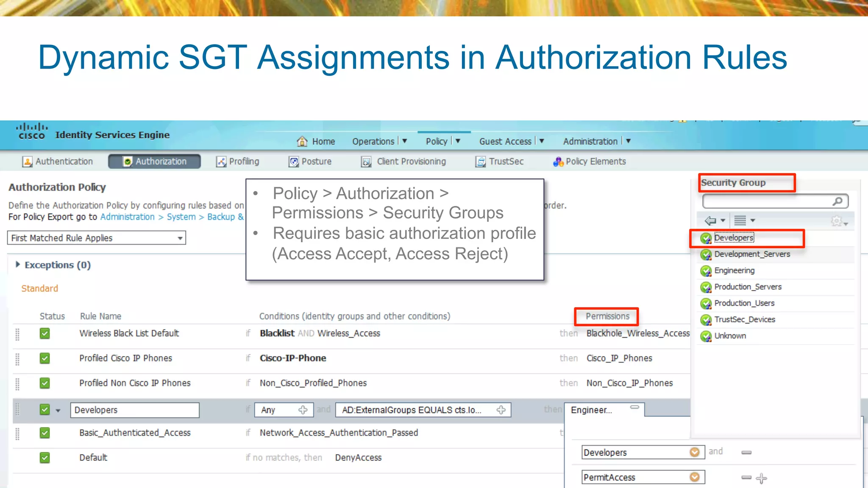Click the Posture shield icon
The height and width of the screenshot is (488, 868).
294,162
